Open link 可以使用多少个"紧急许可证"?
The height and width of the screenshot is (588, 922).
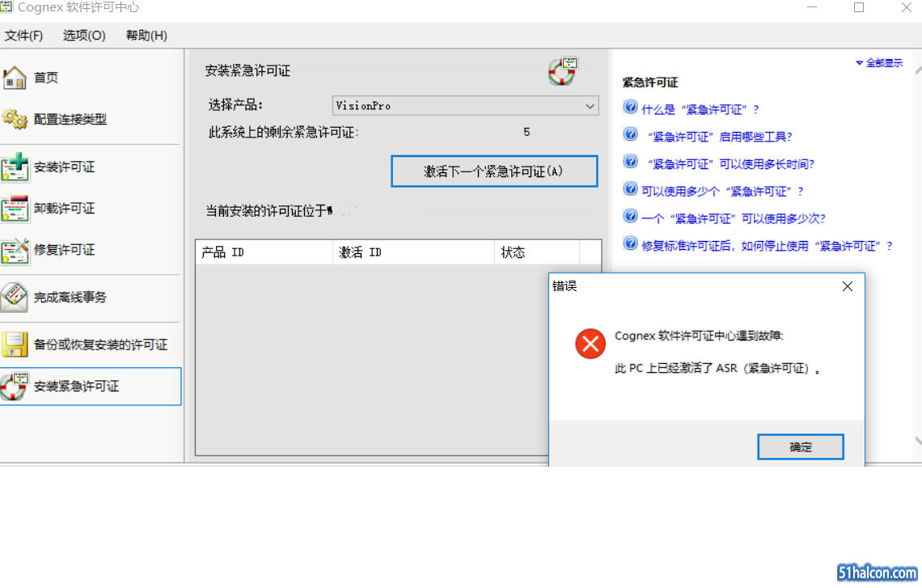tap(723, 192)
